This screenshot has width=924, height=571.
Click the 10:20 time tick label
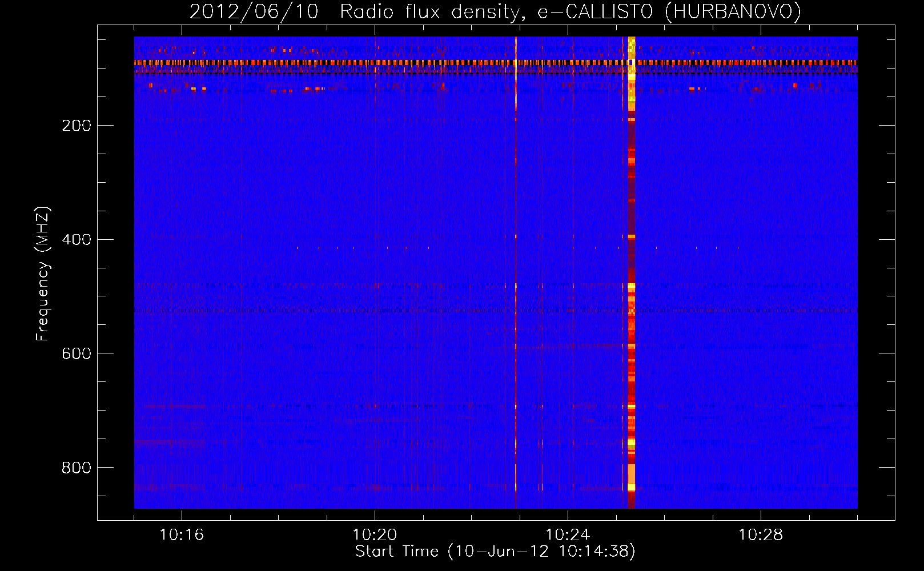pos(375,534)
